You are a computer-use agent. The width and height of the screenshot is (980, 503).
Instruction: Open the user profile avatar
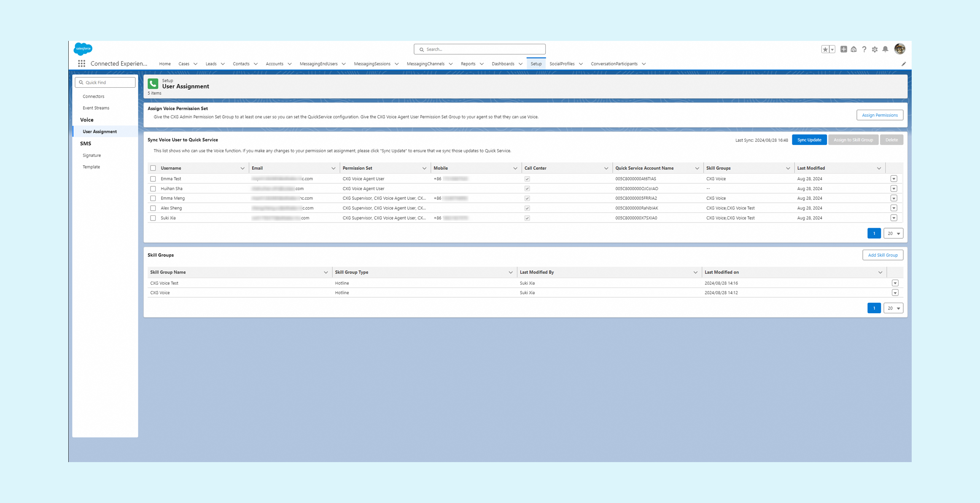pyautogui.click(x=899, y=49)
